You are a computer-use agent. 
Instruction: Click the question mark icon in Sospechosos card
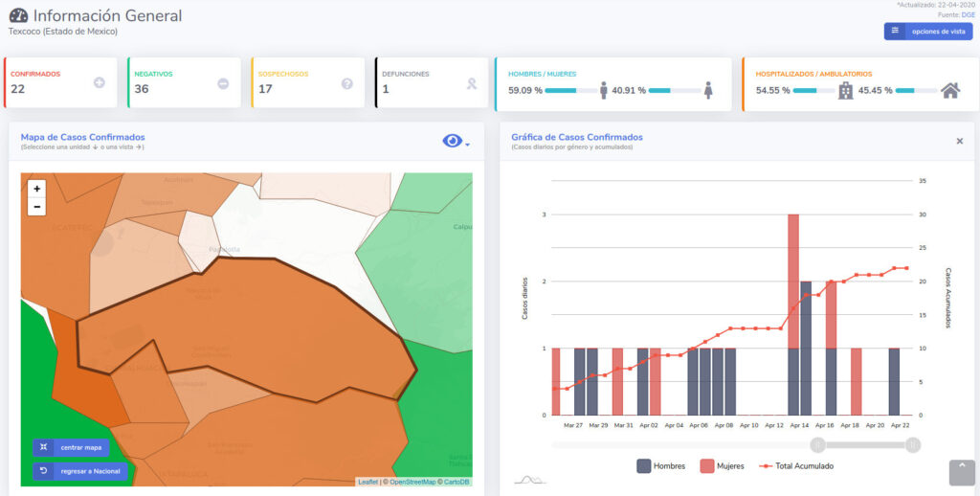(x=346, y=83)
